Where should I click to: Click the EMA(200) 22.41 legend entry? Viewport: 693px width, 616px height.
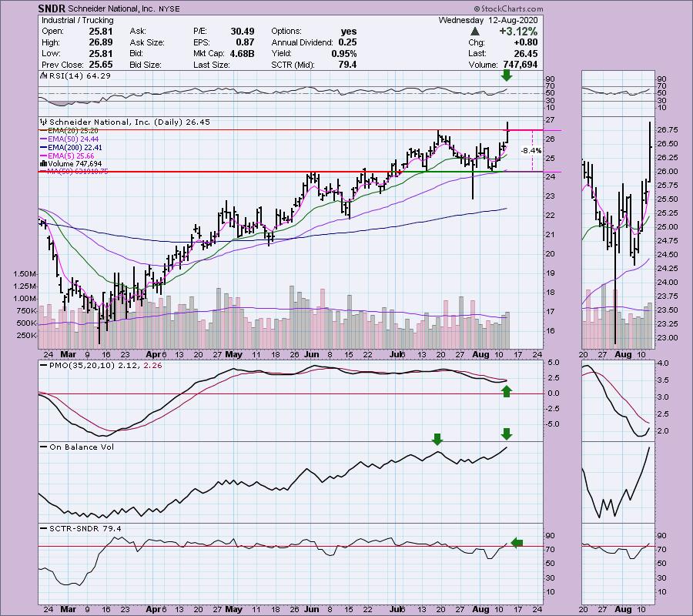75,148
